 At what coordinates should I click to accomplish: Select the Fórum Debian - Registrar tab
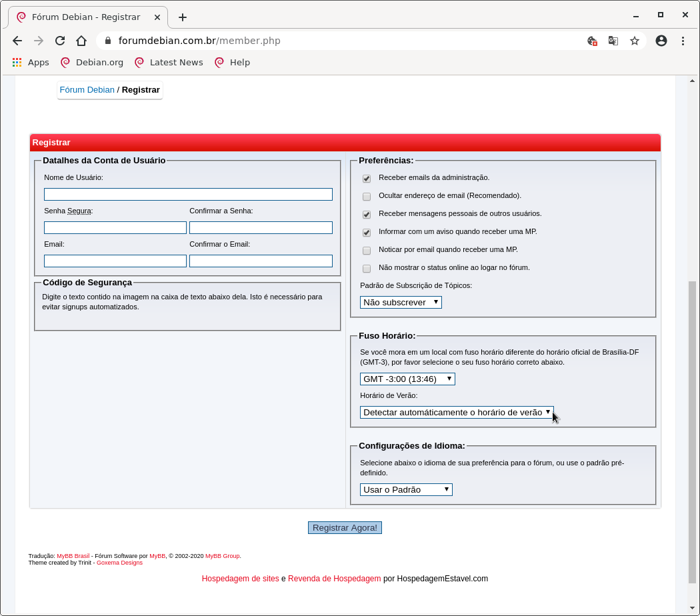(88, 17)
